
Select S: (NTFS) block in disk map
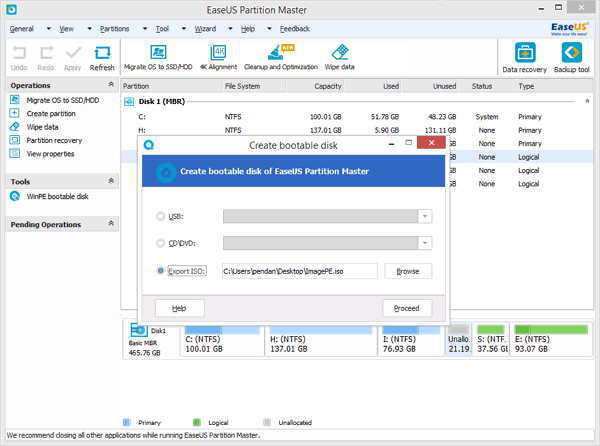click(491, 339)
